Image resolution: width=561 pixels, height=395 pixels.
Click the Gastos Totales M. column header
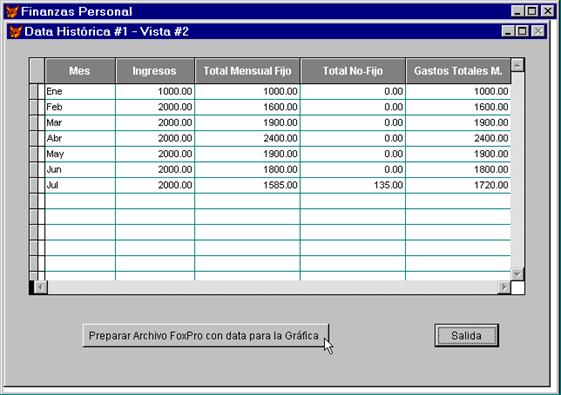pyautogui.click(x=458, y=71)
